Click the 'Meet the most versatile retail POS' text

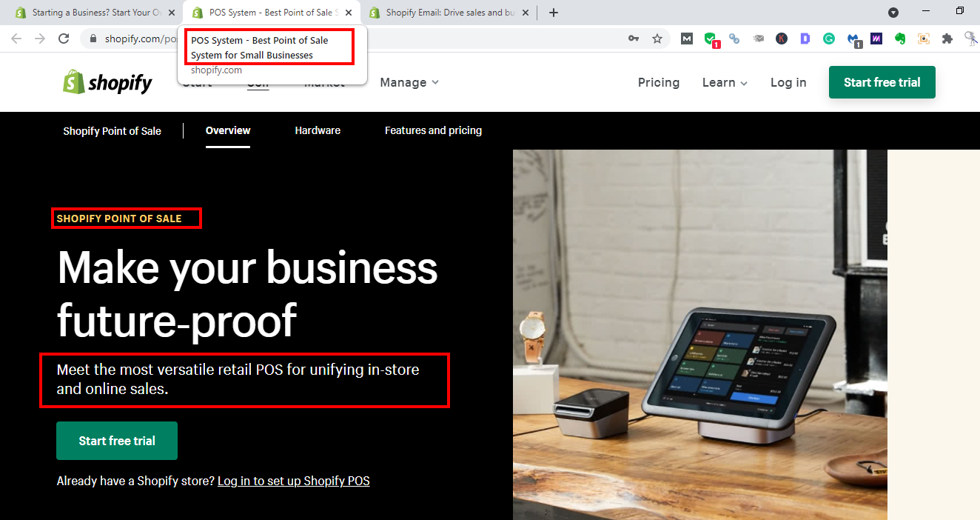coord(238,379)
